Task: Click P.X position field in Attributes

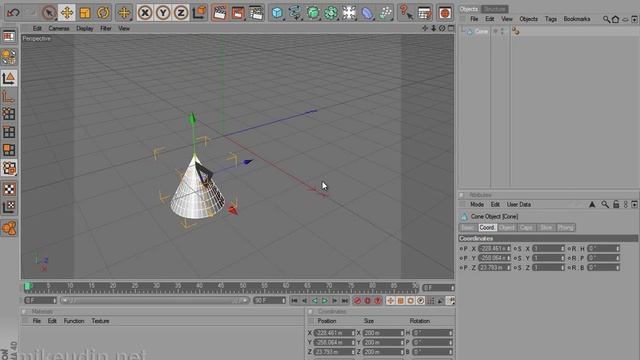Action: tap(494, 248)
